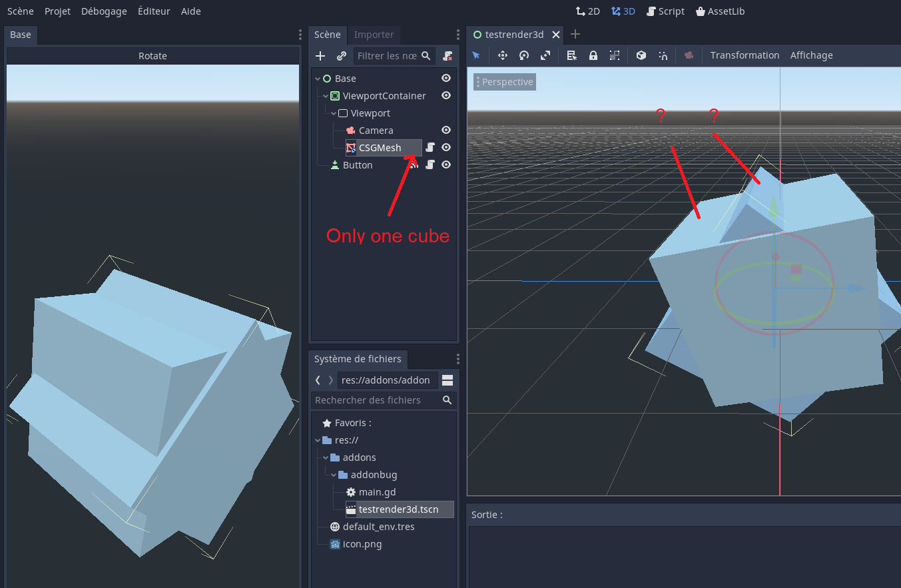
Task: Open the Perspective view menu
Action: (x=503, y=82)
